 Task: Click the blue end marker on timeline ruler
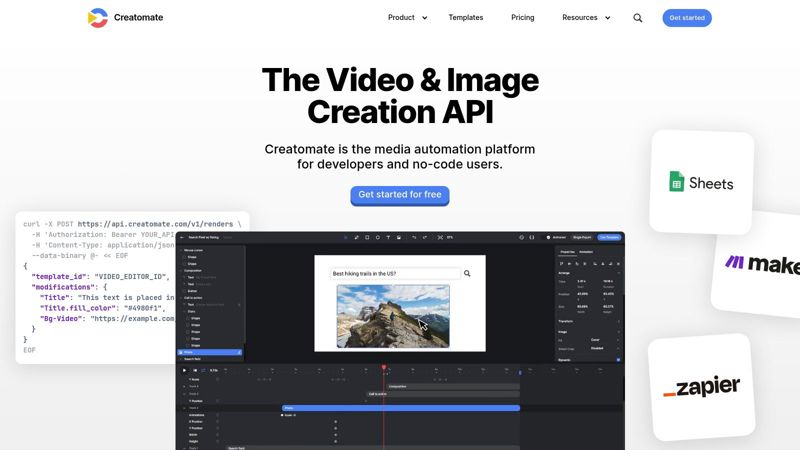tap(520, 372)
